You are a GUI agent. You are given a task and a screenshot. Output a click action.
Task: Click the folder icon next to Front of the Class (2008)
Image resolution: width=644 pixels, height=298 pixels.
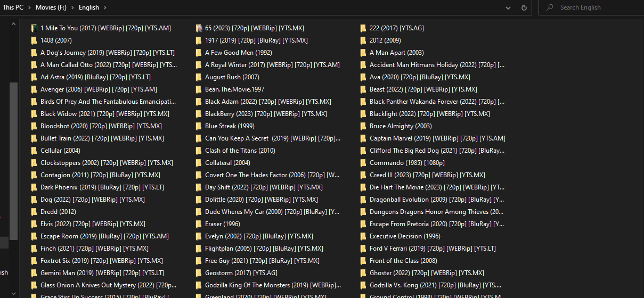click(x=363, y=261)
